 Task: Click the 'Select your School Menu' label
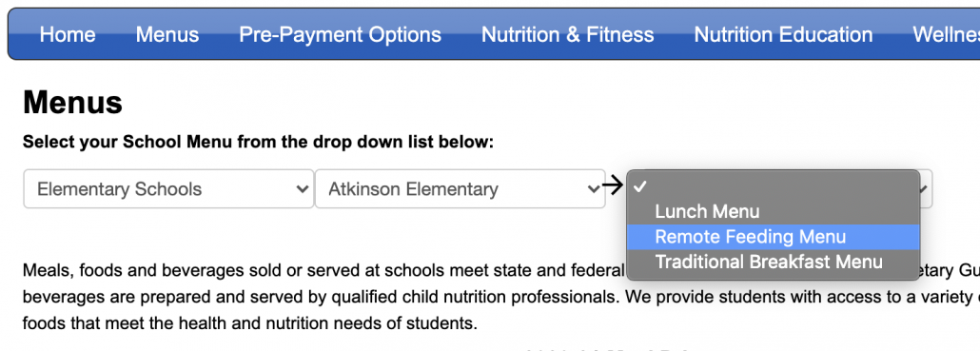258,143
